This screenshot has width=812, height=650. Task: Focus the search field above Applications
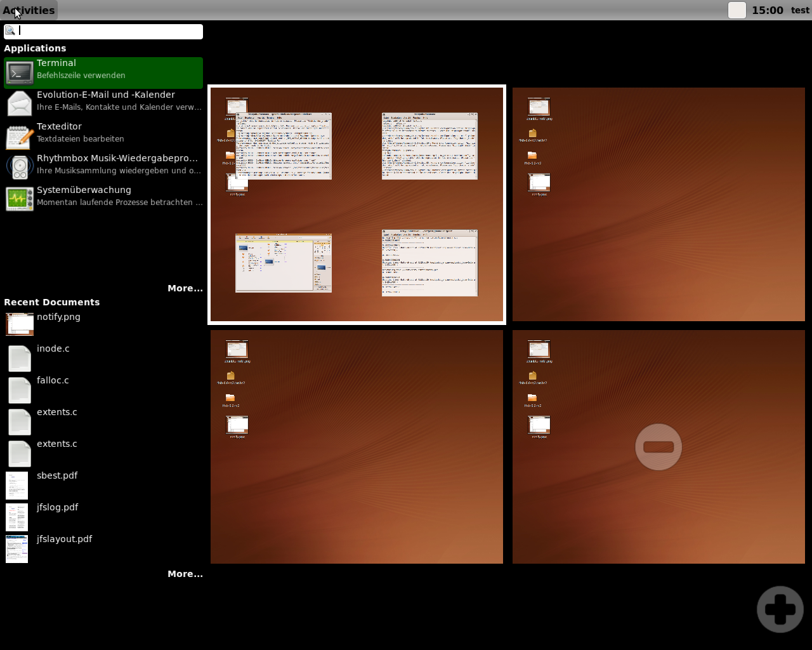pos(103,31)
